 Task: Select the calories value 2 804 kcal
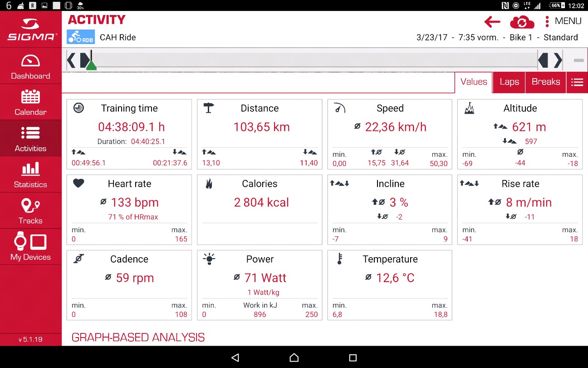[x=261, y=202]
